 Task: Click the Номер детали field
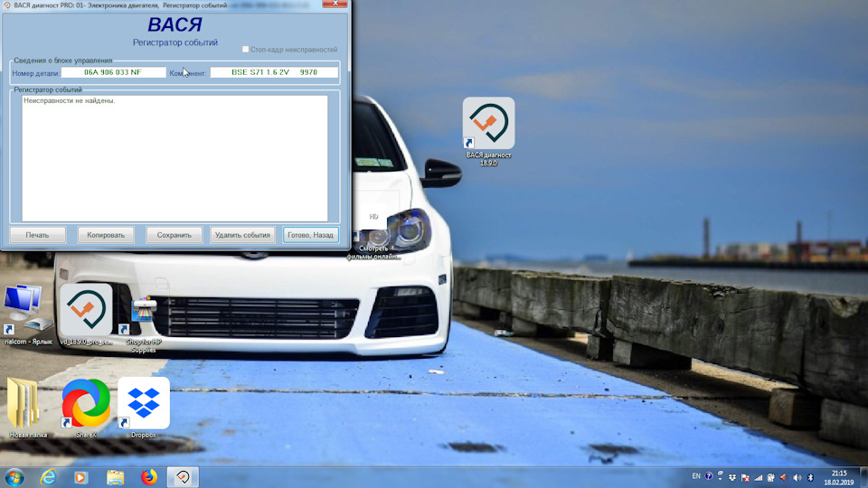(x=113, y=72)
